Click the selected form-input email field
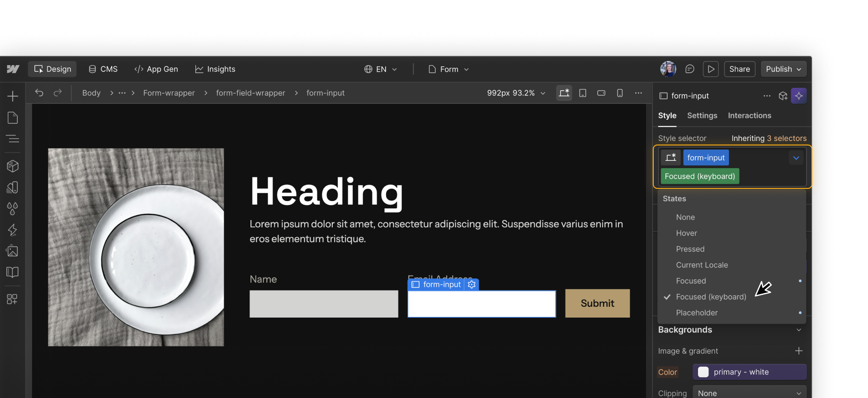This screenshot has height=398, width=868. pyautogui.click(x=481, y=304)
